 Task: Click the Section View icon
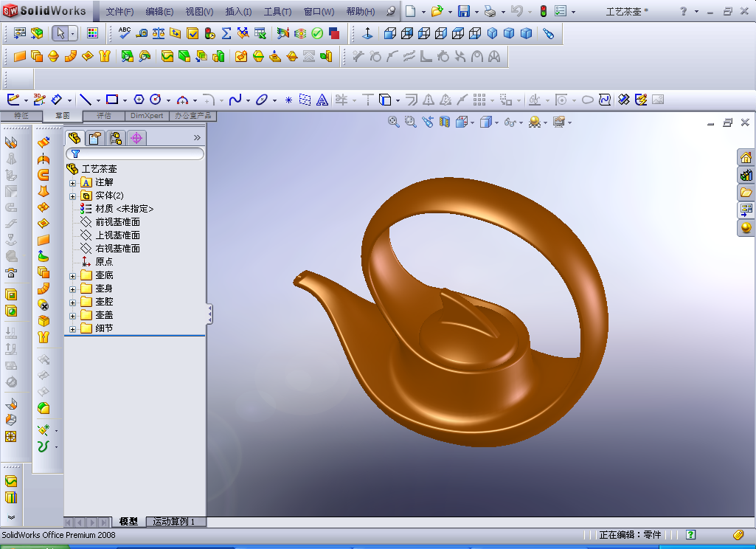pos(444,122)
